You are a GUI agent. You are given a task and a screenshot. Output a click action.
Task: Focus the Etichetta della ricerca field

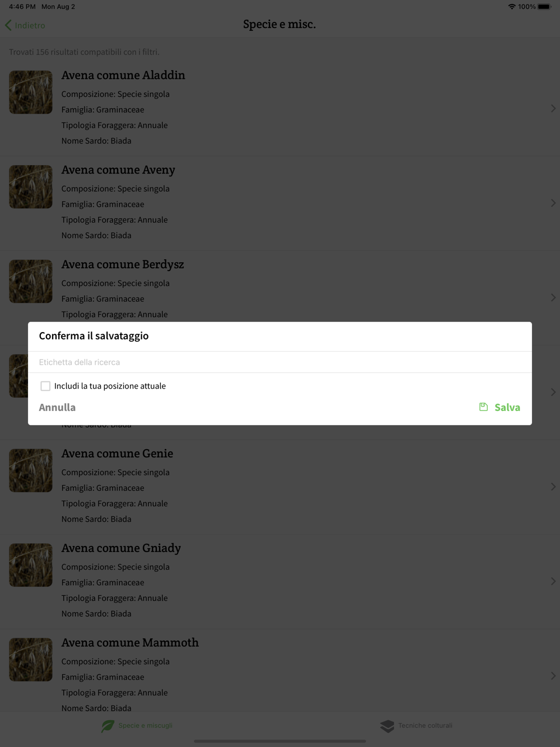point(280,362)
